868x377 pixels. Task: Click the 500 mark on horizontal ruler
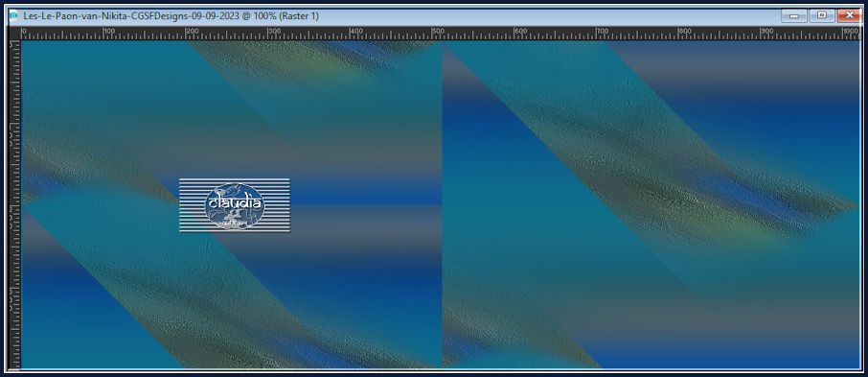pyautogui.click(x=439, y=31)
